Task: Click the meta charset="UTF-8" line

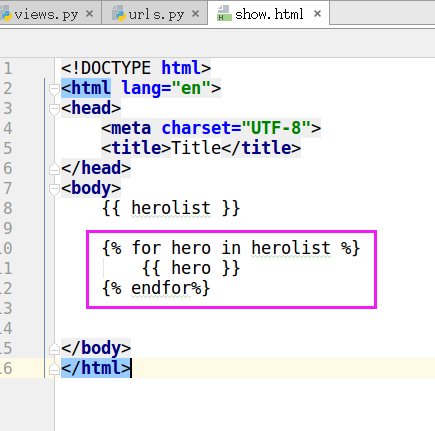Action: tap(211, 128)
